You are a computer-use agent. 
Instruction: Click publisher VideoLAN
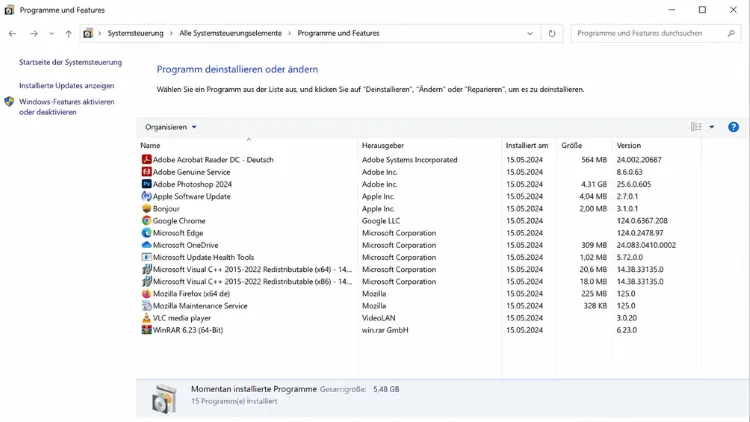(378, 318)
